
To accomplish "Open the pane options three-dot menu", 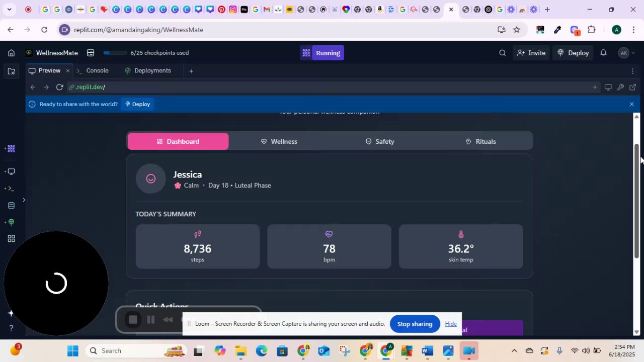I will point(632,71).
